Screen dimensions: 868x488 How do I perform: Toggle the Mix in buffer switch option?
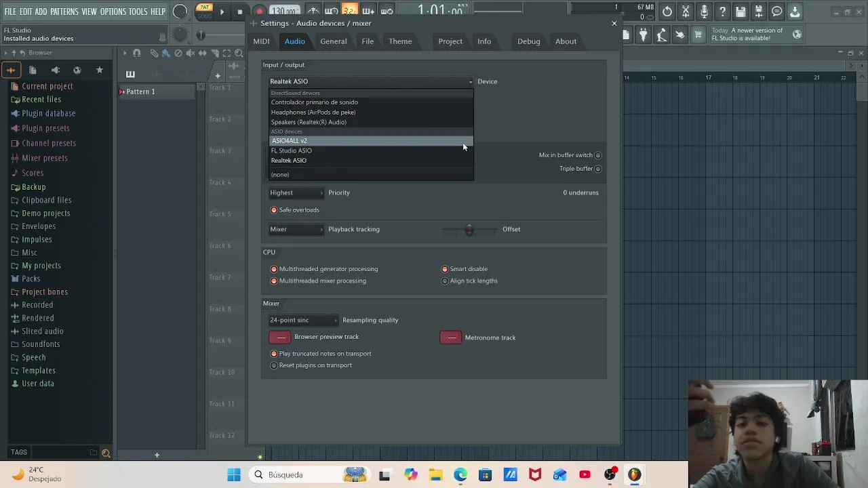click(x=597, y=155)
